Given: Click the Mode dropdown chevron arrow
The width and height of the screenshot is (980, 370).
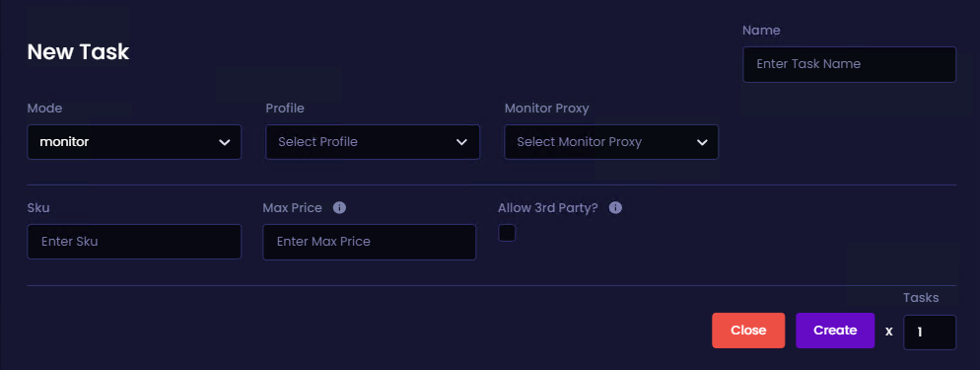Looking at the screenshot, I should coord(225,142).
